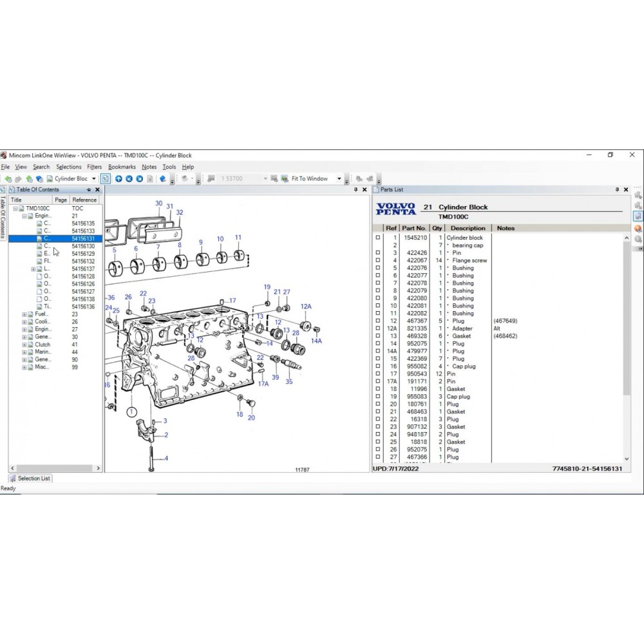This screenshot has width=644, height=644.
Task: Click the green back navigation arrow icon
Action: point(8,179)
